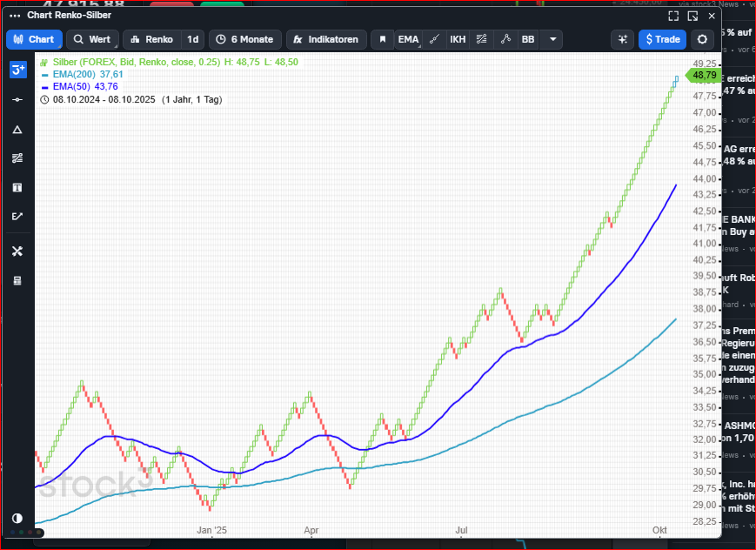756x550 pixels.
Task: Click the bookmark flag icon in toolbar
Action: 382,39
